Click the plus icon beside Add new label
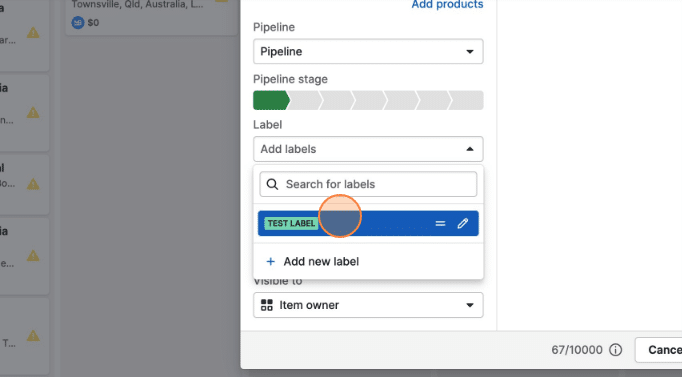682x377 pixels. [x=271, y=261]
